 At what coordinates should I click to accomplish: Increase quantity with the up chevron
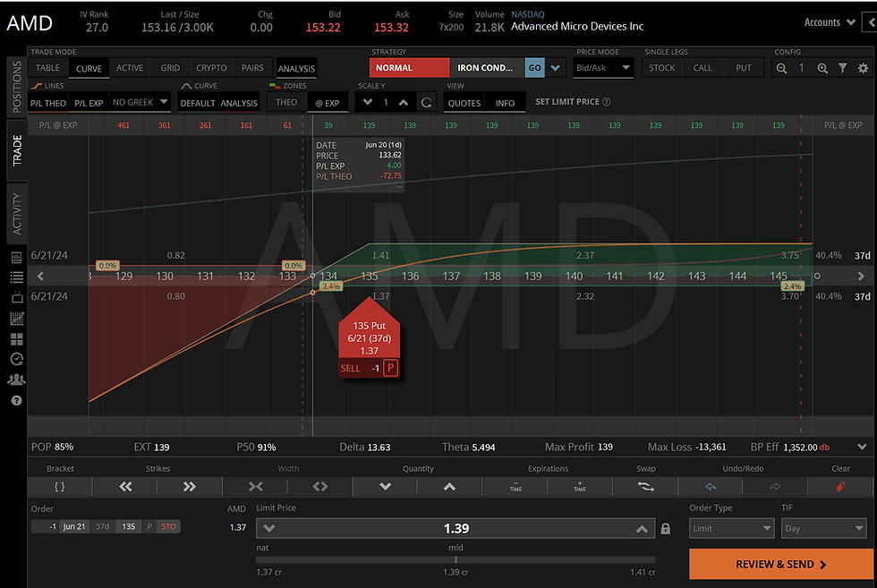tap(449, 487)
